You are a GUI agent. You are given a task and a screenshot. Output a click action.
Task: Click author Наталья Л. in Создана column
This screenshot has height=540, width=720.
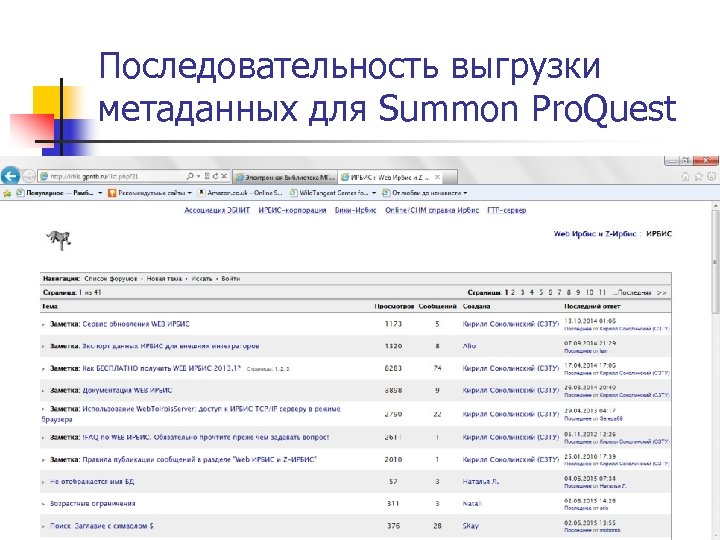(x=481, y=481)
